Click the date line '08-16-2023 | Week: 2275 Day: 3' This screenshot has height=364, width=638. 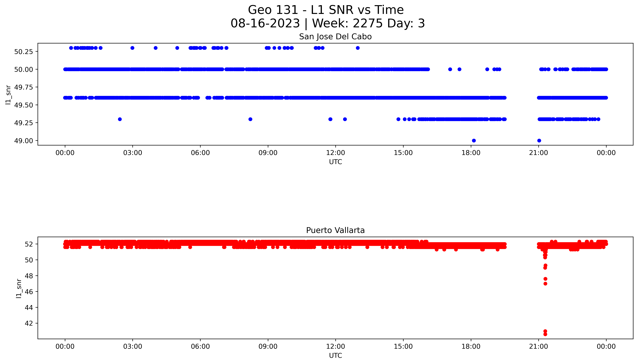(x=328, y=23)
